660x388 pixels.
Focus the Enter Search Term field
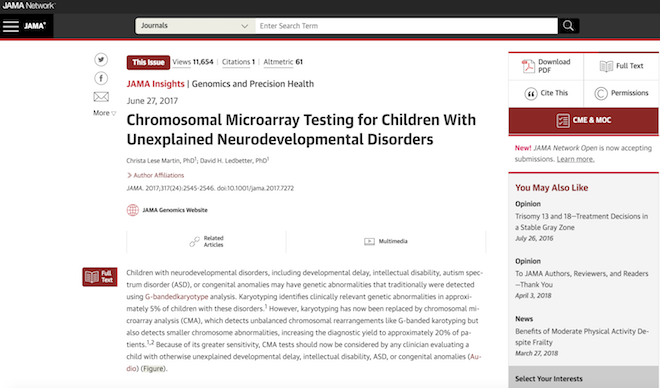pyautogui.click(x=406, y=26)
